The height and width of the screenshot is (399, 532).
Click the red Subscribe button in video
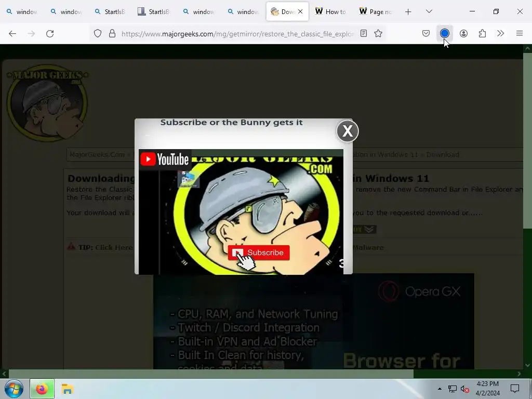point(259,253)
